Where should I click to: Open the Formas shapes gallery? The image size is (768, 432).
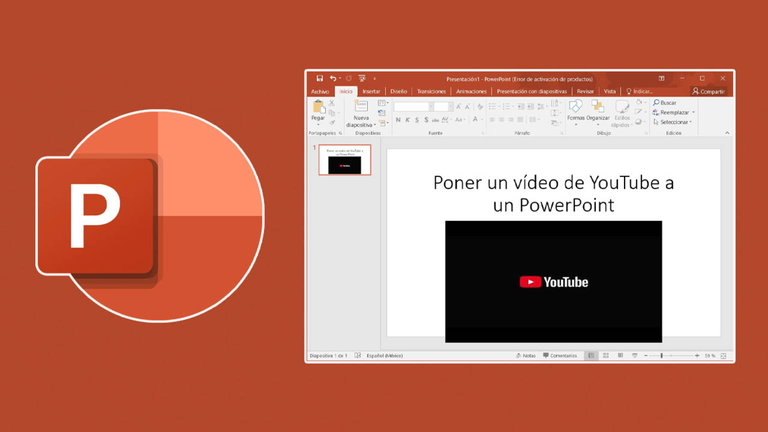point(576,106)
